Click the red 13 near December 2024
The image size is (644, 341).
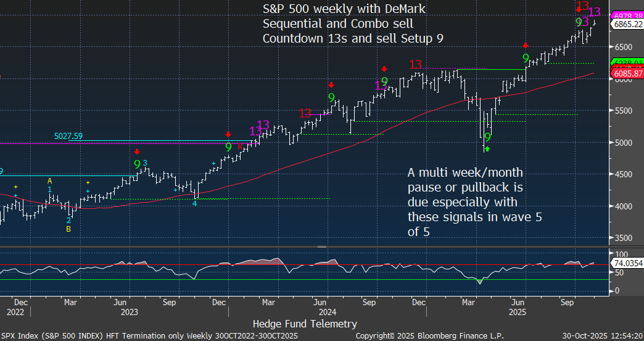coord(416,64)
